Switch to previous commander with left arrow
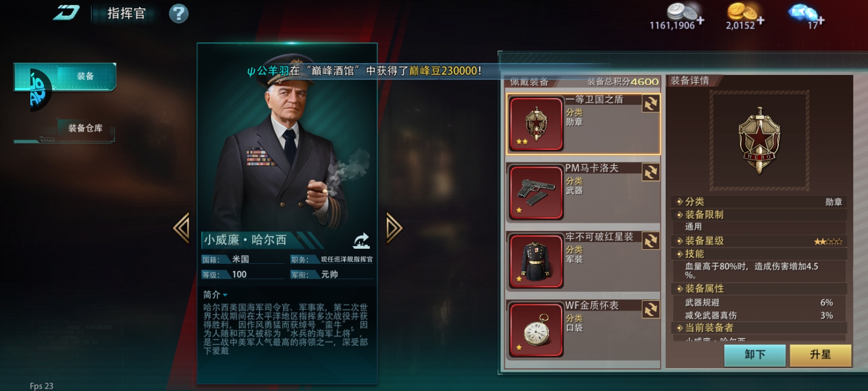 [181, 228]
